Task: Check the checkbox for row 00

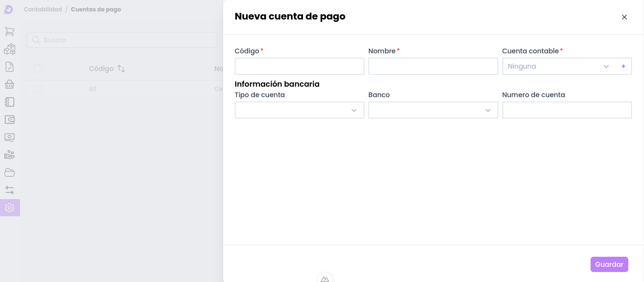Action: (x=38, y=89)
